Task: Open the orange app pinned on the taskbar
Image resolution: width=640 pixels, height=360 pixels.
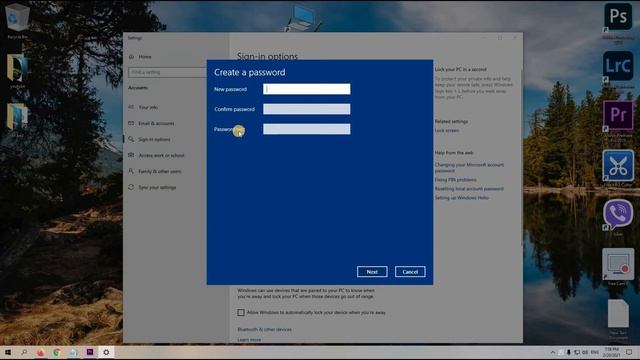Action: (x=40, y=352)
